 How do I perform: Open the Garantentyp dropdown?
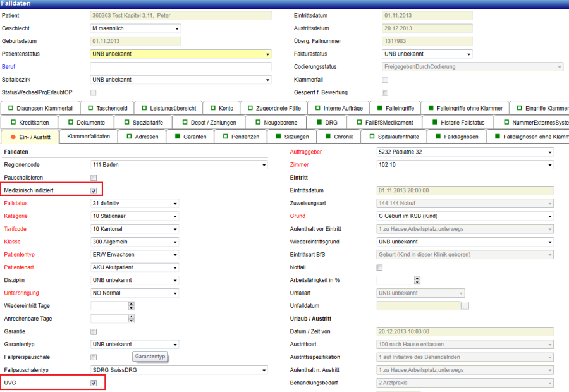pyautogui.click(x=135, y=345)
